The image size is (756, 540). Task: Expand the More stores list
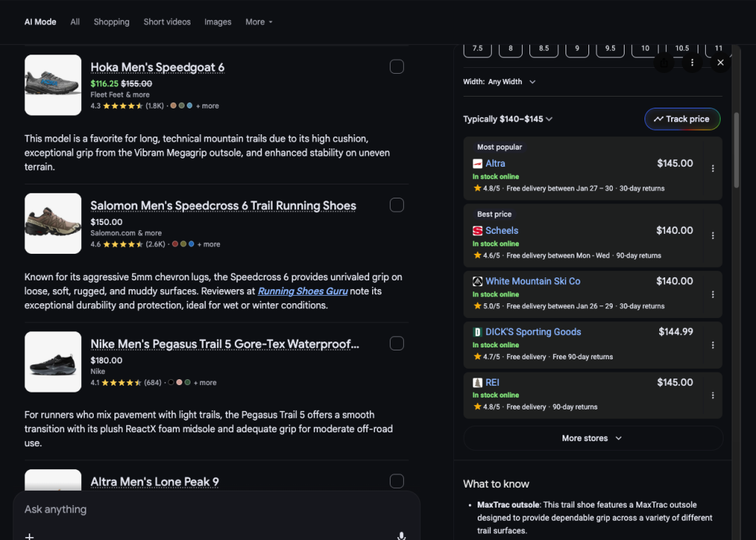pyautogui.click(x=593, y=438)
